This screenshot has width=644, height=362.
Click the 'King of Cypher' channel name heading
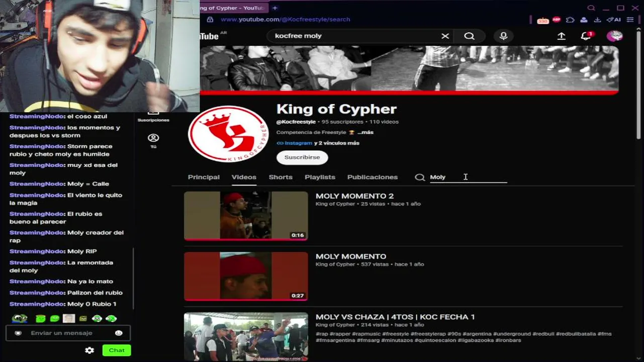coord(336,109)
